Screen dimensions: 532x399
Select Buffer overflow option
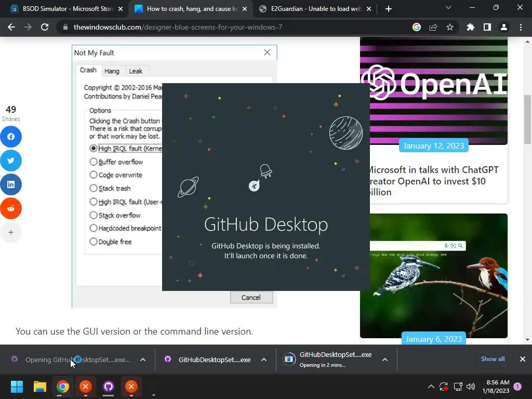tap(94, 162)
